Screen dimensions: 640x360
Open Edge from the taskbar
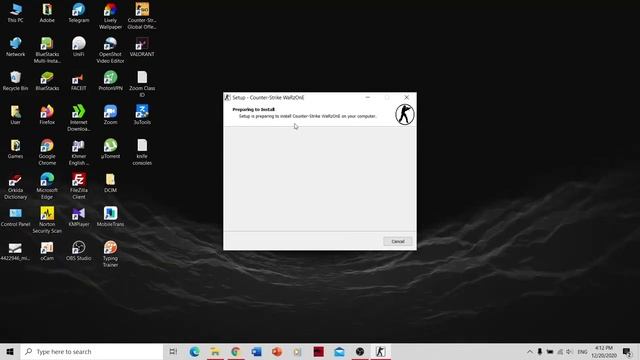pyautogui.click(x=194, y=351)
